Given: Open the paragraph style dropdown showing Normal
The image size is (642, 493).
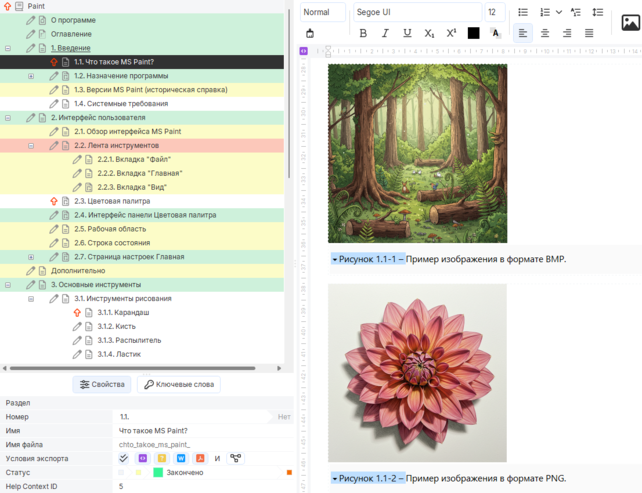Looking at the screenshot, I should [322, 12].
